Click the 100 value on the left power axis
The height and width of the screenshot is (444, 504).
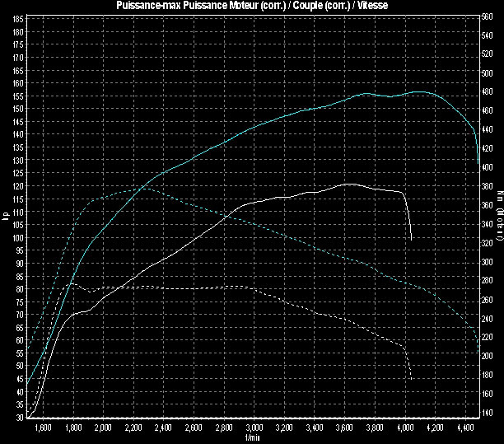(x=17, y=238)
